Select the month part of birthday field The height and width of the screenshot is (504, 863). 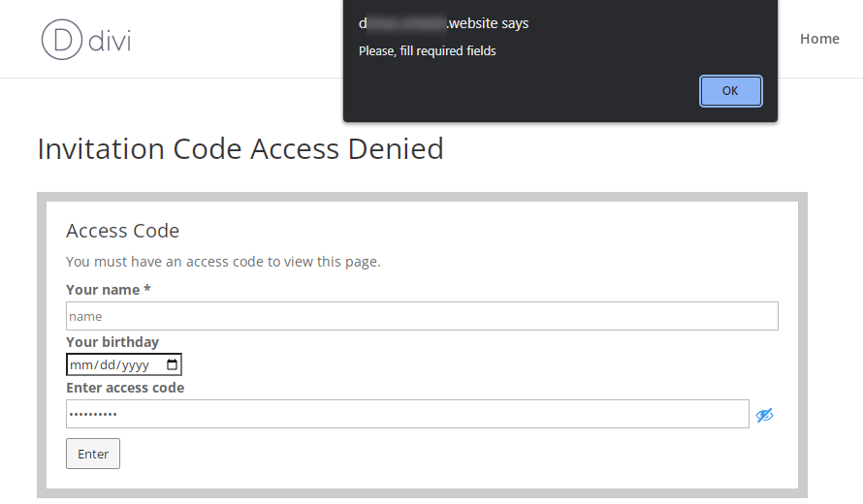[x=80, y=365]
